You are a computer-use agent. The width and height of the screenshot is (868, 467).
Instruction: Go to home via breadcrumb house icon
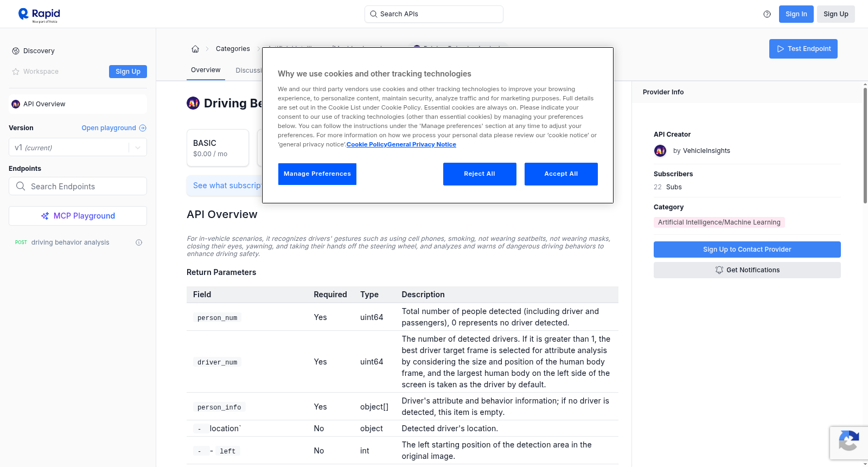pyautogui.click(x=195, y=49)
